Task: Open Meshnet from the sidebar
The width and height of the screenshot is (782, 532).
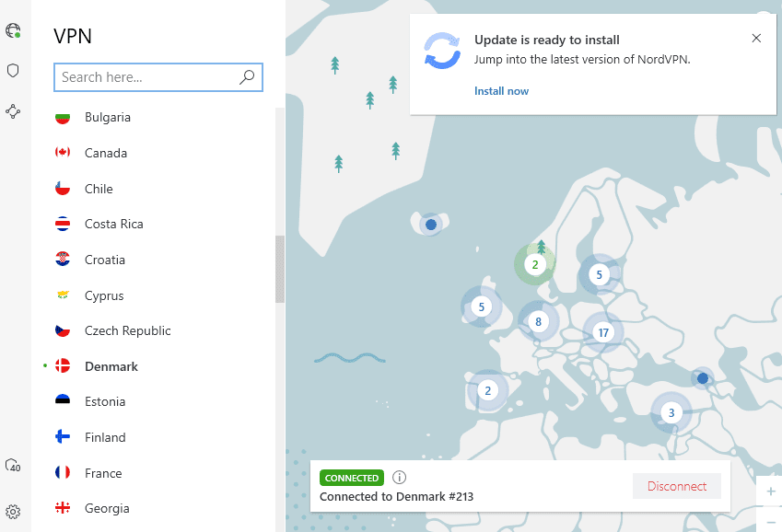Action: pyautogui.click(x=13, y=111)
